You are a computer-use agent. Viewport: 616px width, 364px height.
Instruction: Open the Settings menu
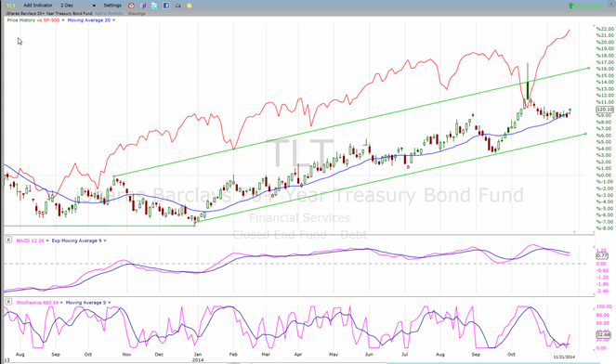(x=112, y=6)
